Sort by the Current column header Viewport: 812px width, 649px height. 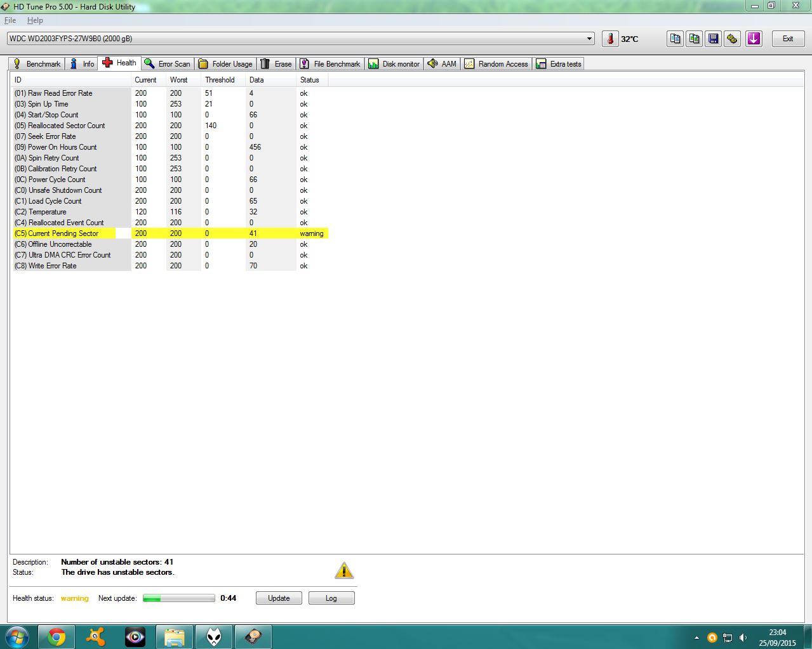coord(149,80)
